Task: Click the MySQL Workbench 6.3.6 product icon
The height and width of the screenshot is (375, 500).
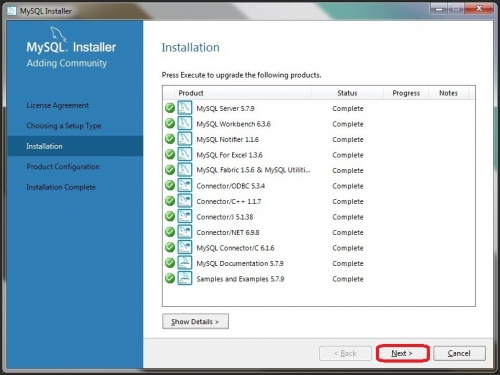Action: (185, 124)
